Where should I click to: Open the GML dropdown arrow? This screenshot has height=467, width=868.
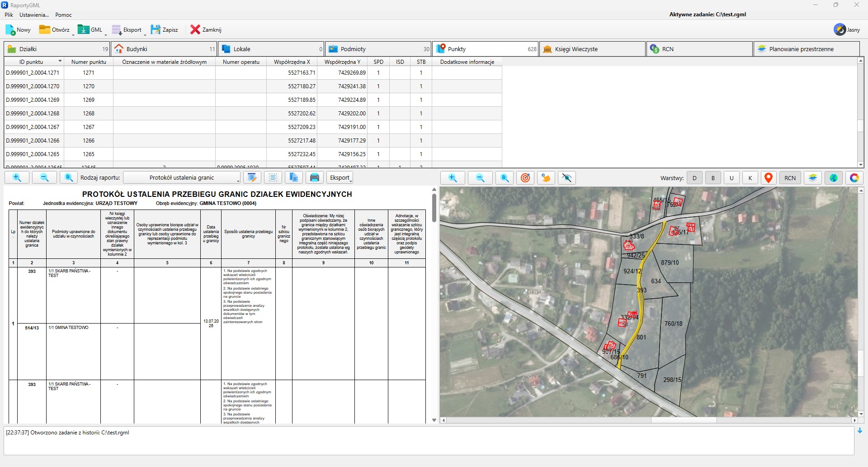pos(106,34)
